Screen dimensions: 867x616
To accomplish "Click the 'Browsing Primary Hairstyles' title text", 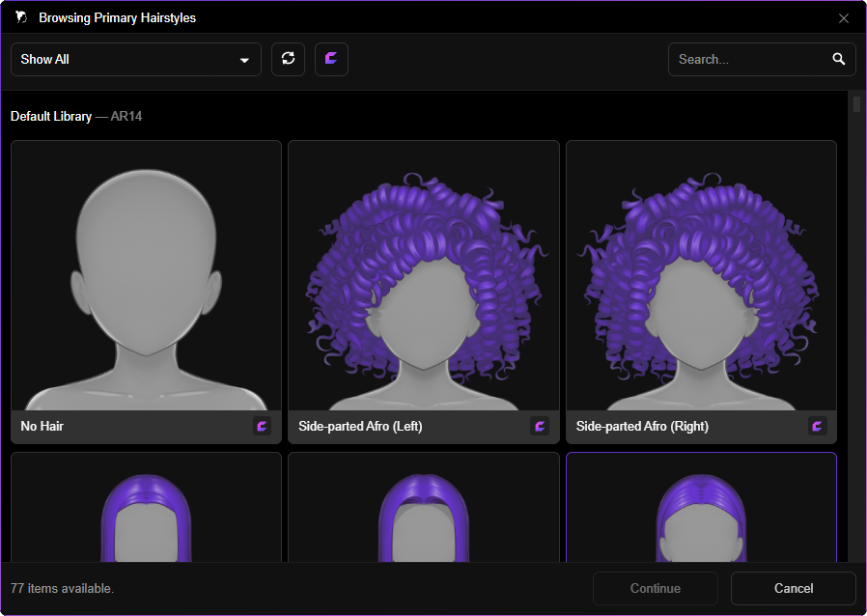I will (117, 17).
